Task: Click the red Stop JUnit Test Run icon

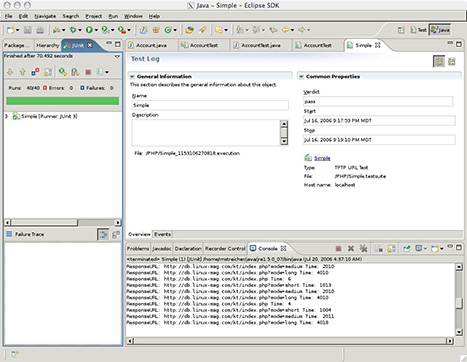Action: click(x=88, y=72)
